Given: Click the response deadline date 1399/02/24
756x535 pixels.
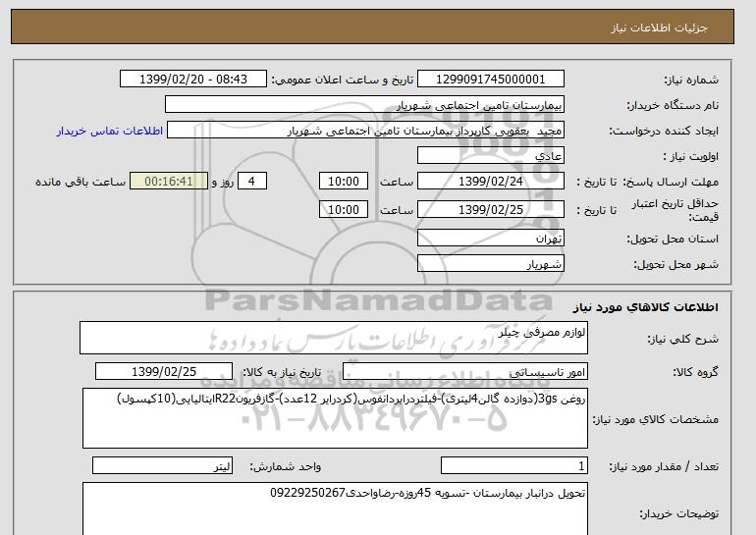Looking at the screenshot, I should (x=490, y=182).
